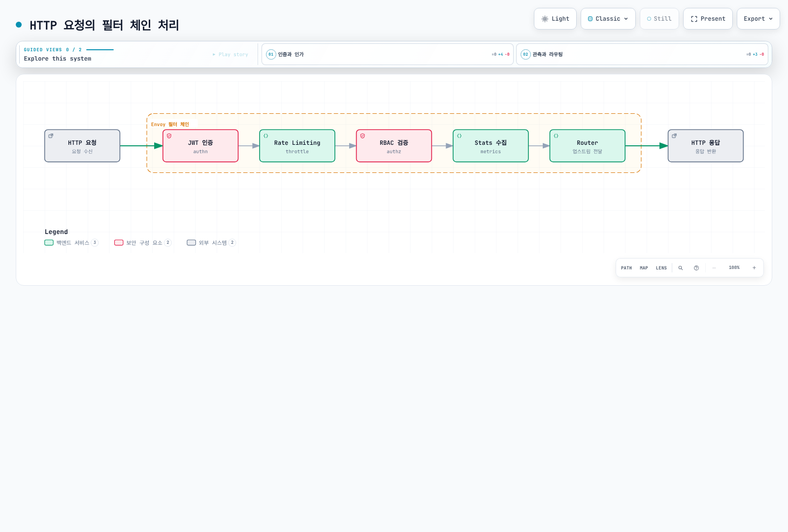Reset zoom via 100% label
This screenshot has height=532, width=788.
[734, 268]
